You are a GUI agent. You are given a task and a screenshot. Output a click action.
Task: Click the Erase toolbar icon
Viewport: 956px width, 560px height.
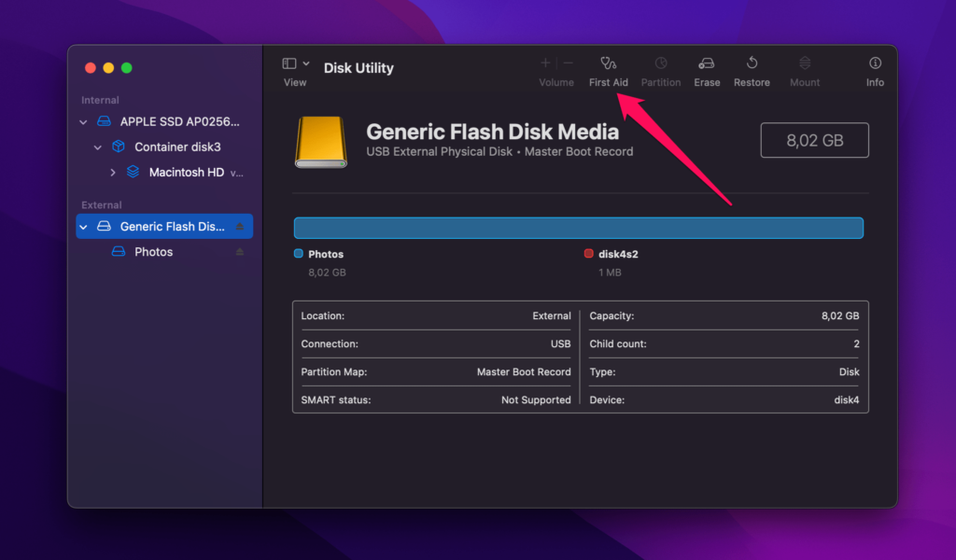click(707, 63)
